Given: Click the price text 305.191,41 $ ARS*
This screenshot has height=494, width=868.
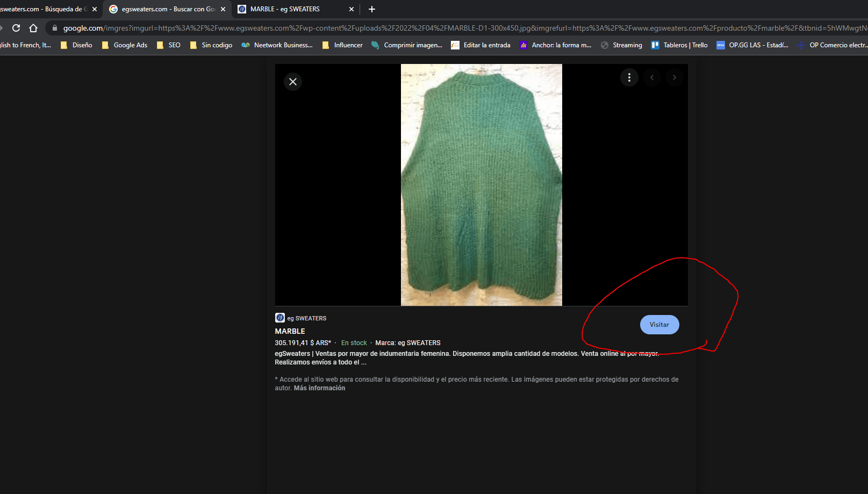Looking at the screenshot, I should coord(303,343).
